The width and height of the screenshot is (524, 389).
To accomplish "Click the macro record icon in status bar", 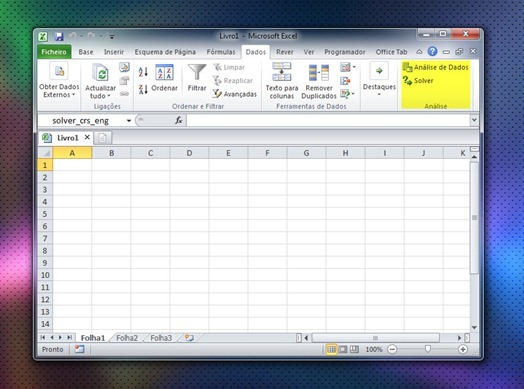I will [80, 350].
